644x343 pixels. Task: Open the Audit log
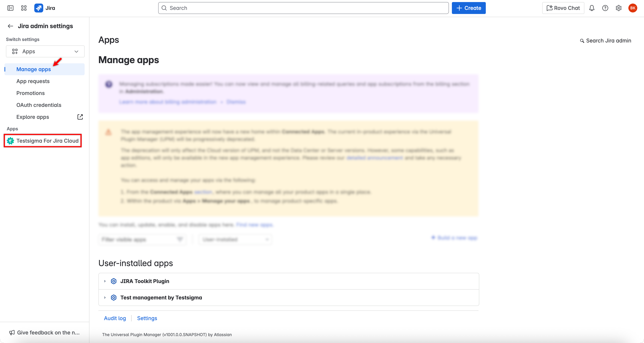pos(115,318)
